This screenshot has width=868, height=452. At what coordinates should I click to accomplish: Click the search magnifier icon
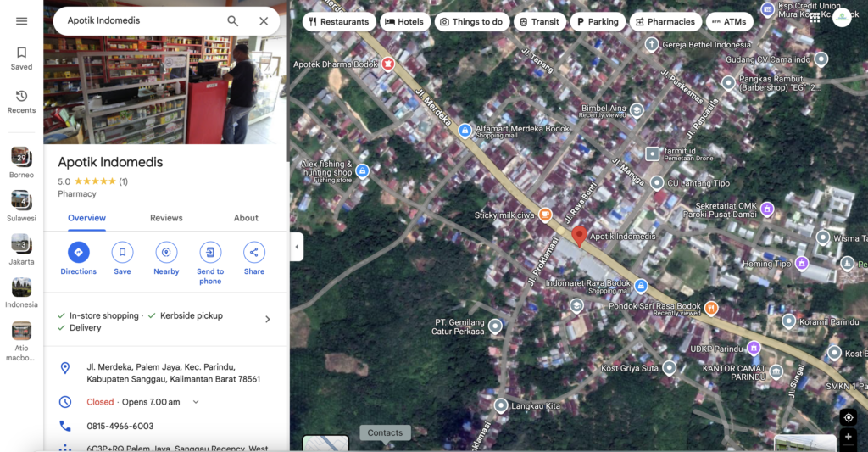pos(232,21)
